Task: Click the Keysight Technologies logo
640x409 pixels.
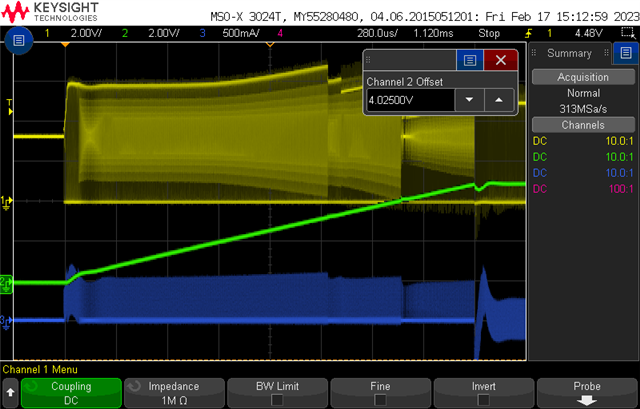Action: click(50, 11)
